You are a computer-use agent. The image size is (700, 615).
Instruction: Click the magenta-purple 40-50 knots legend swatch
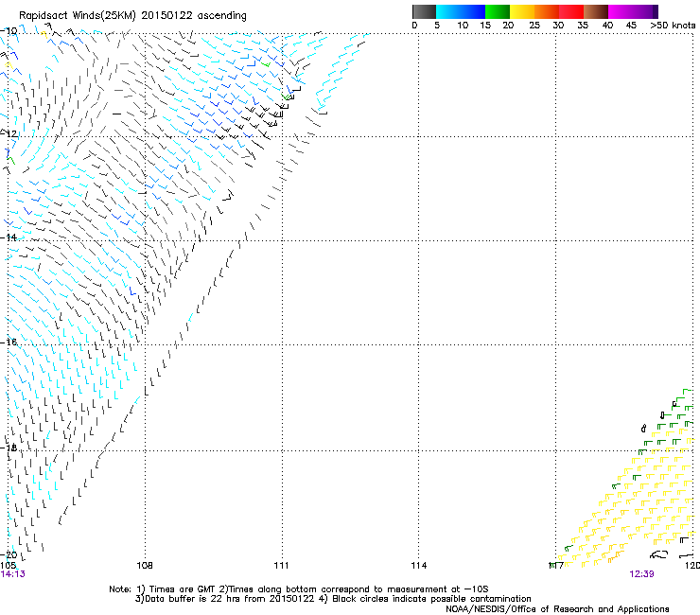[x=633, y=11]
